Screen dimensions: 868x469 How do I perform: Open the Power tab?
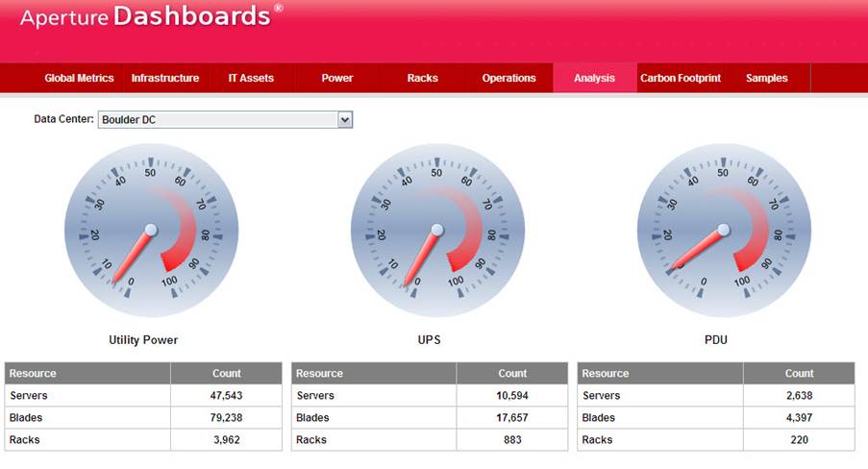(337, 78)
